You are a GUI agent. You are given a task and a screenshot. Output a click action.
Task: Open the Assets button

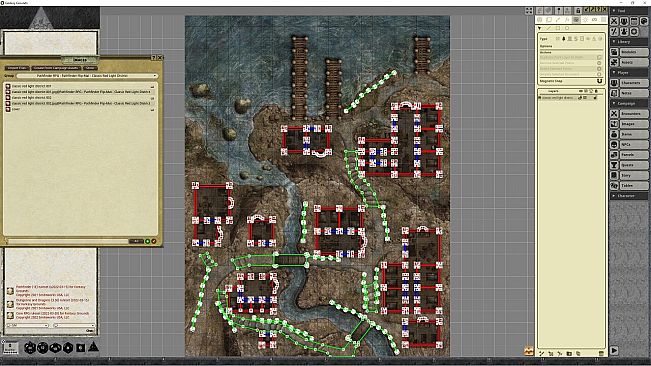[x=634, y=62]
